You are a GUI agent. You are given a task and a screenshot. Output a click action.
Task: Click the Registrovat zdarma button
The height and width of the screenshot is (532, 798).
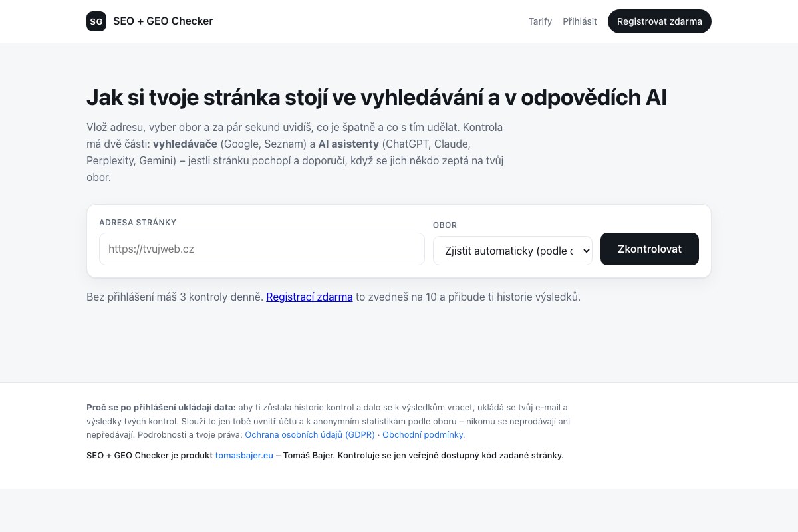pos(660,21)
